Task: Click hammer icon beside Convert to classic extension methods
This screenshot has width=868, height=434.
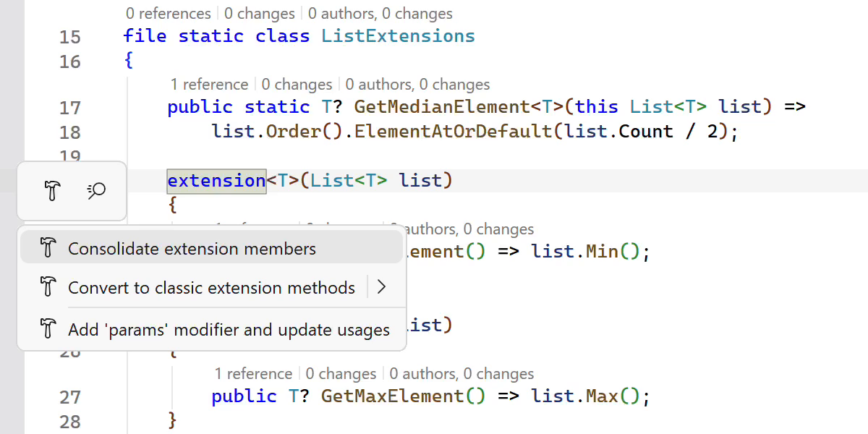Action: pos(48,287)
